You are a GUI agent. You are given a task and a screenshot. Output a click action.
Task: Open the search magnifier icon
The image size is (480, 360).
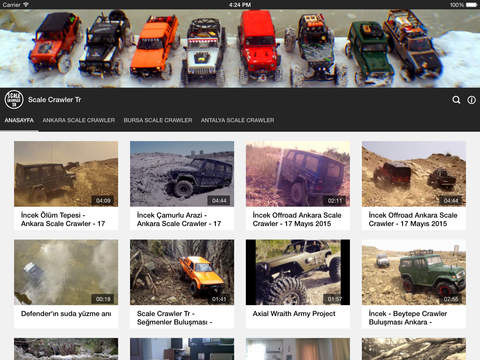(x=456, y=100)
